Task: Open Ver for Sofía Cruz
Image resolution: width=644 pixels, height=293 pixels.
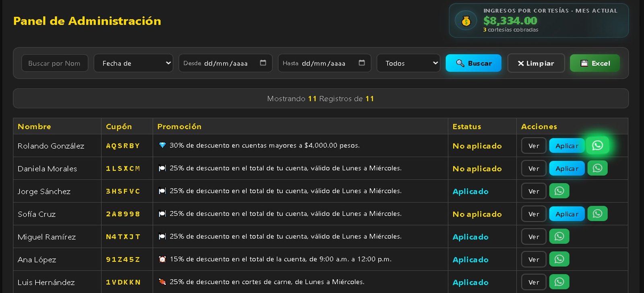Action: (x=534, y=214)
